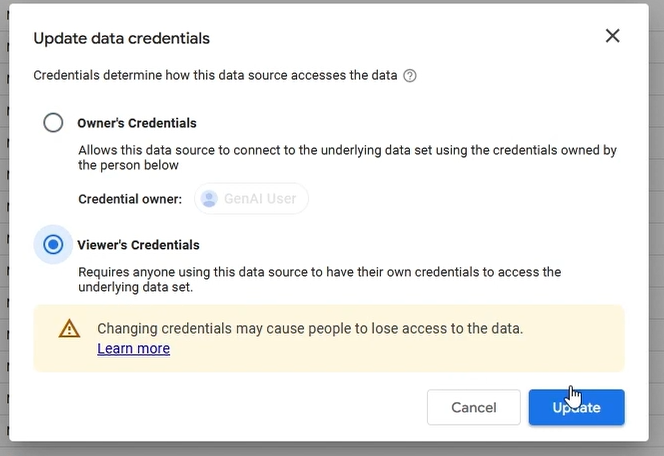Click the help question mark icon
The height and width of the screenshot is (456, 664).
point(410,75)
